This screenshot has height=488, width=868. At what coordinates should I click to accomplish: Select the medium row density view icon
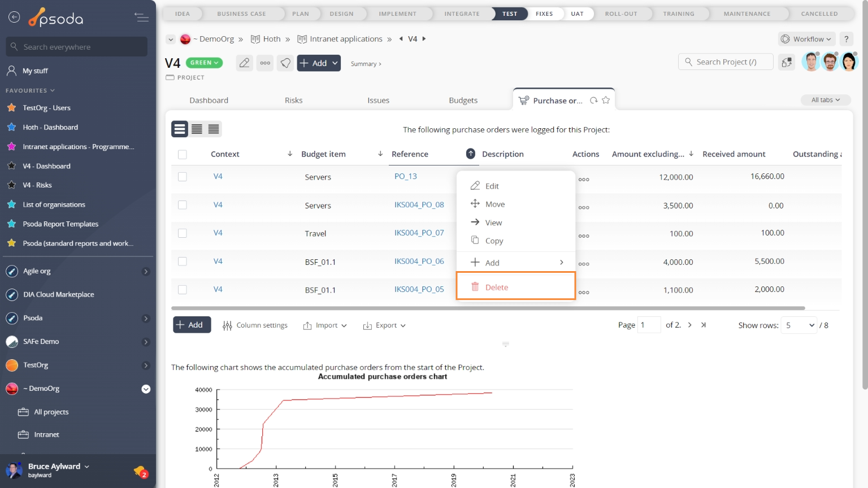pos(197,129)
